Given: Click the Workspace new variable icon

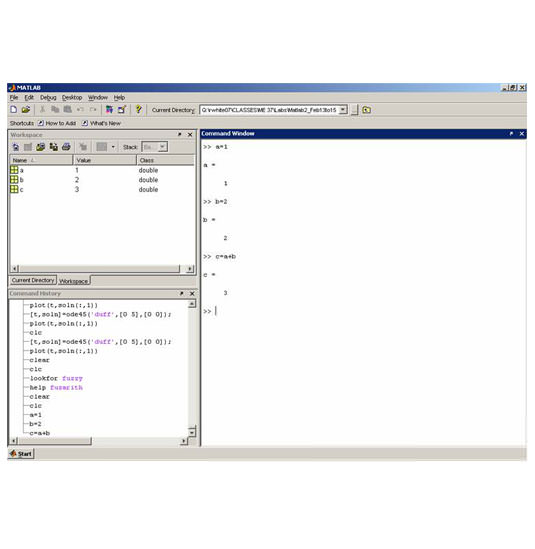Looking at the screenshot, I should [16, 147].
